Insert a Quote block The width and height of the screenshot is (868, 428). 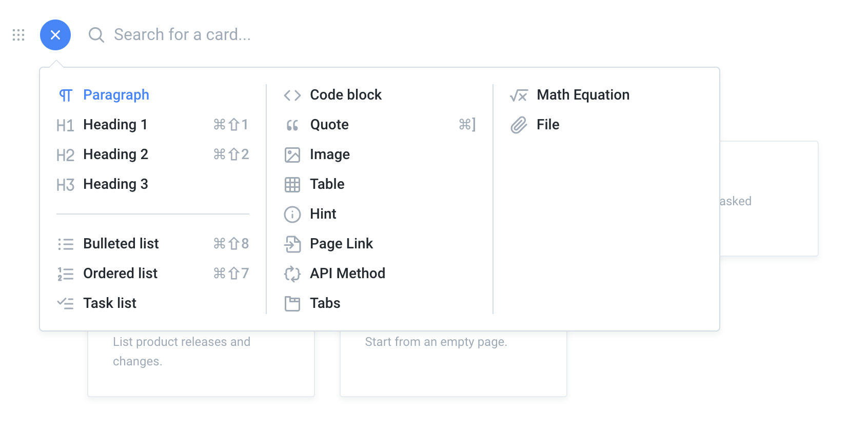point(329,125)
